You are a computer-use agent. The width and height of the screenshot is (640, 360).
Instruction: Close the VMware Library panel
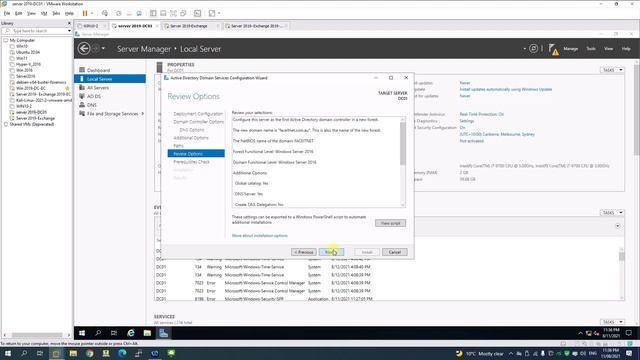69,23
